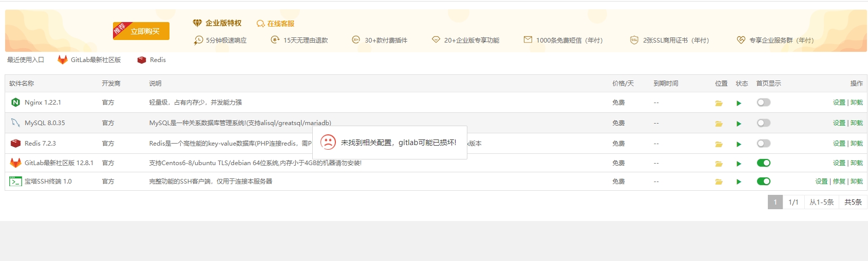Click Redis running status play icon
The image size is (868, 261).
[x=739, y=144]
